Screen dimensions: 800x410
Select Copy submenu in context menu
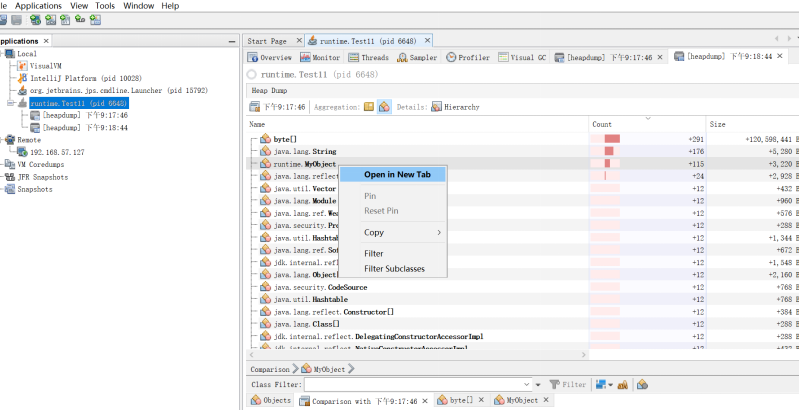click(393, 232)
